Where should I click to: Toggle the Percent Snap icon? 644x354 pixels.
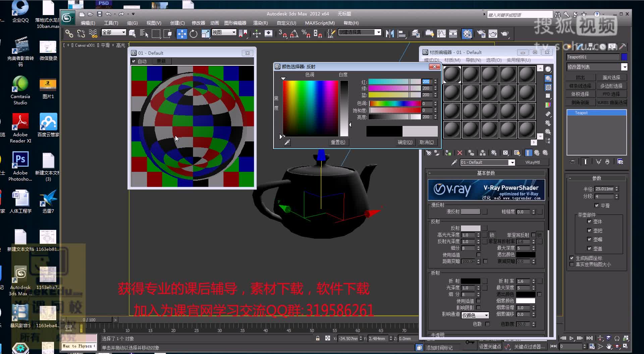click(x=306, y=33)
